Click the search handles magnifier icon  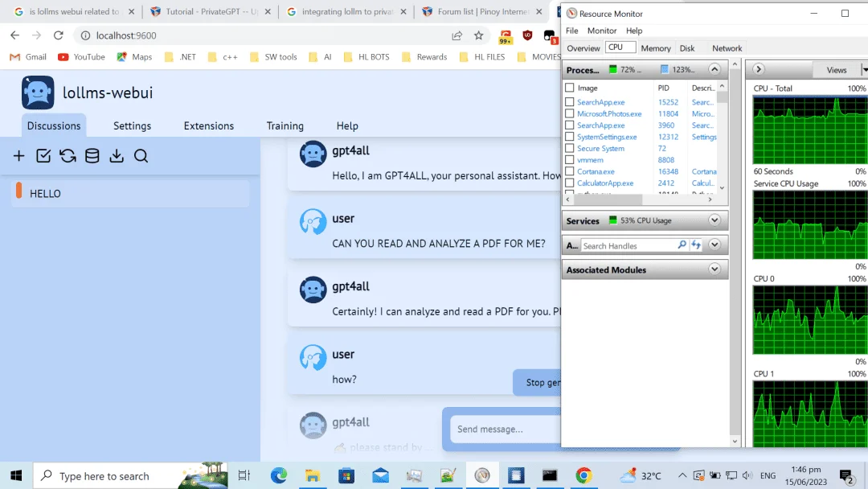682,244
